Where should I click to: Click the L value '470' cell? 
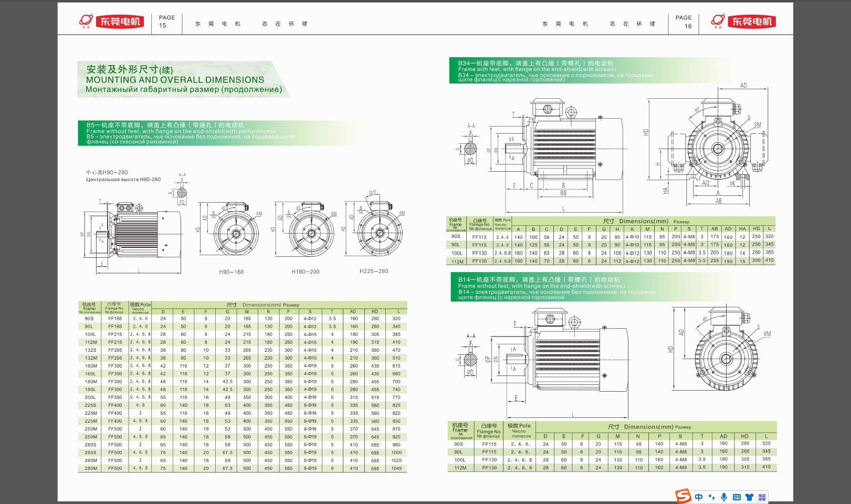pyautogui.click(x=396, y=350)
